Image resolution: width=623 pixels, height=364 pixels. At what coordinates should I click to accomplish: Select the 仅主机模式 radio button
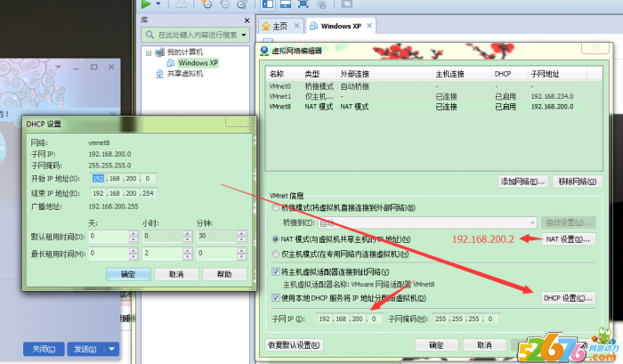(x=275, y=254)
